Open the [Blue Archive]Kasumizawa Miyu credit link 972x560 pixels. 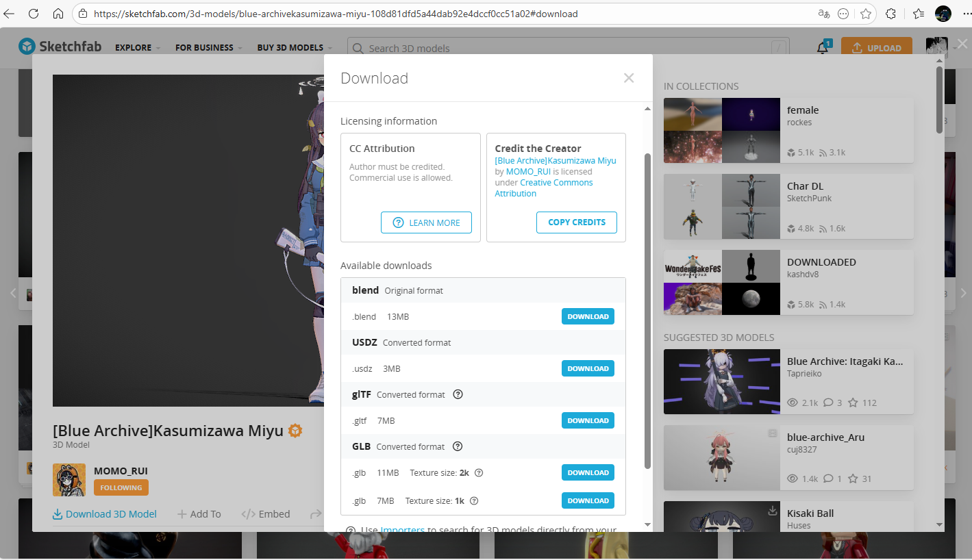point(556,161)
